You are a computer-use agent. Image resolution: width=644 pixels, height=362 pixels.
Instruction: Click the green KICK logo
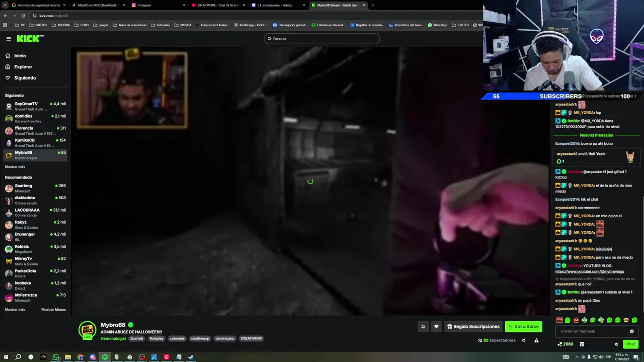coord(30,39)
